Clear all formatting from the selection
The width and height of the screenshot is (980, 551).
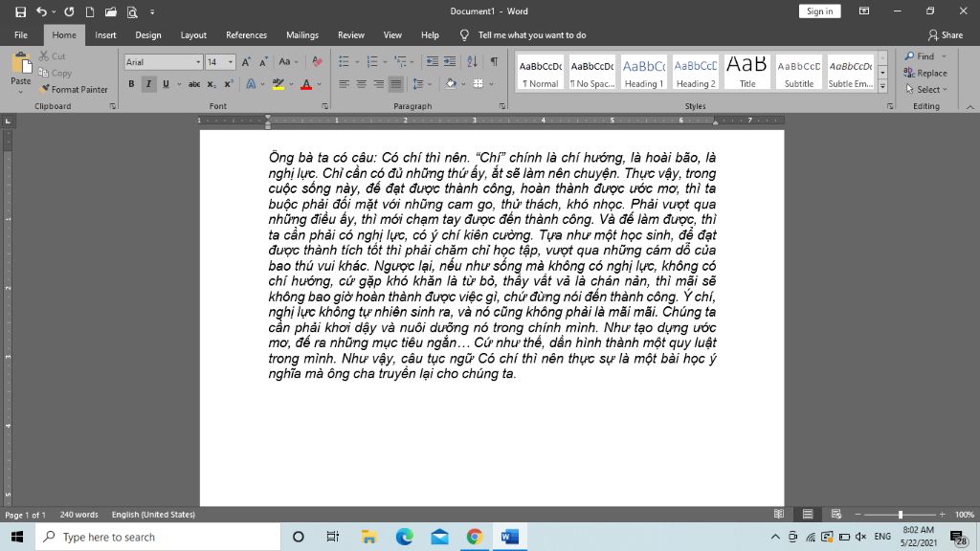click(317, 62)
